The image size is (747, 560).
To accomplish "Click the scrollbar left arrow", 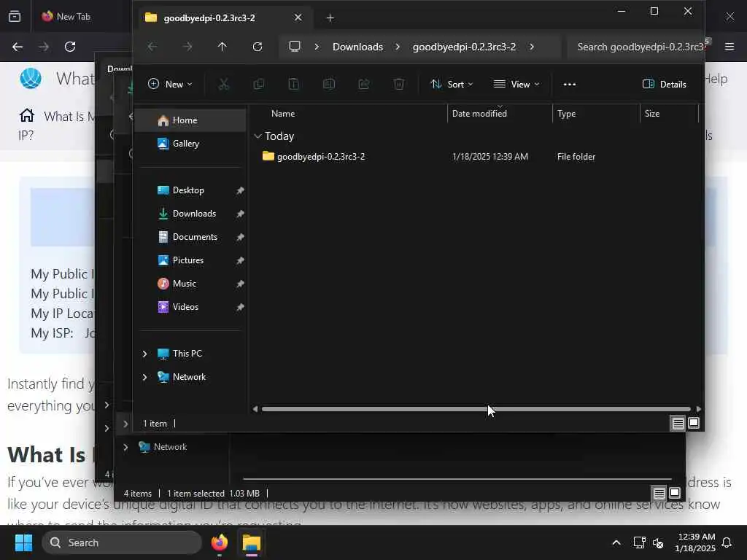I will 255,409.
